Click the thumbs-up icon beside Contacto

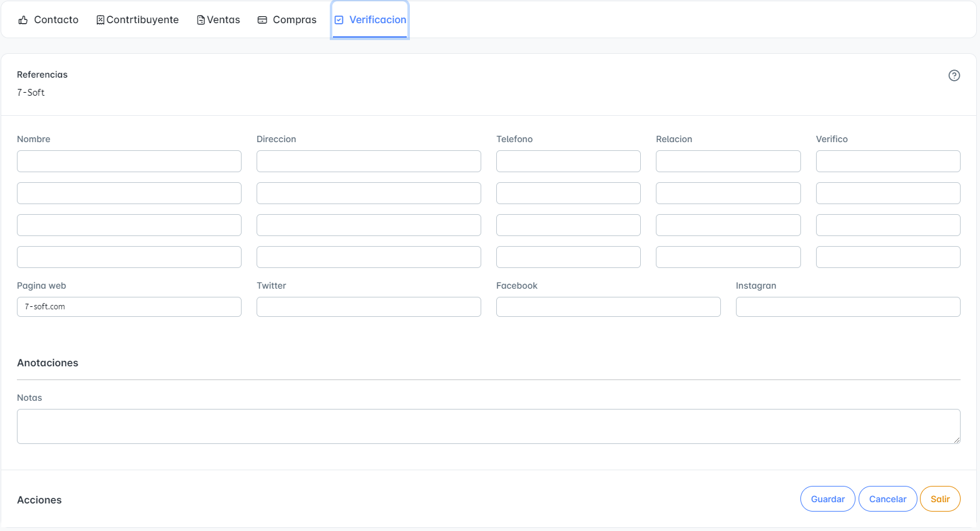(x=23, y=20)
